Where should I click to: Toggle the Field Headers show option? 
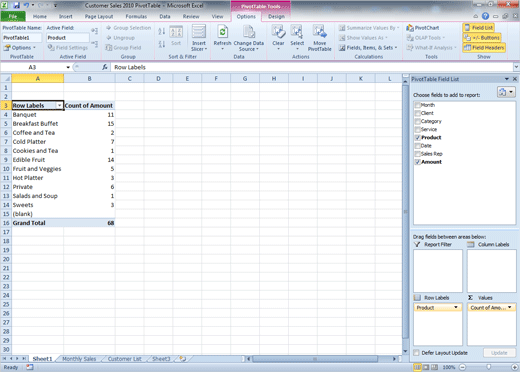[484, 48]
